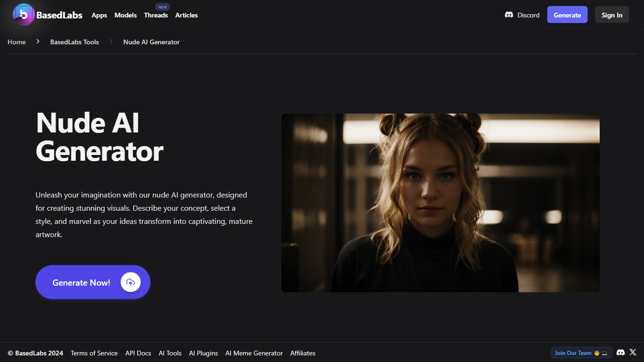Open the AI Meme Generator link
644x362 pixels.
254,353
